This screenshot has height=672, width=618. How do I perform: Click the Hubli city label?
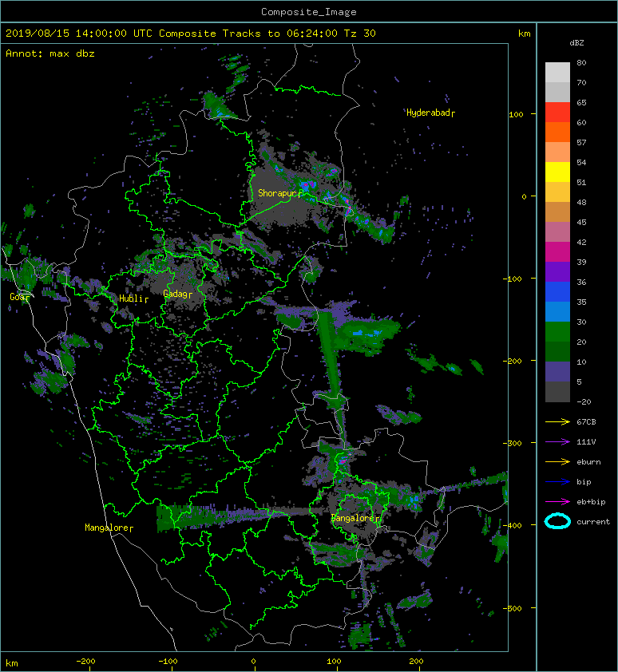133,298
